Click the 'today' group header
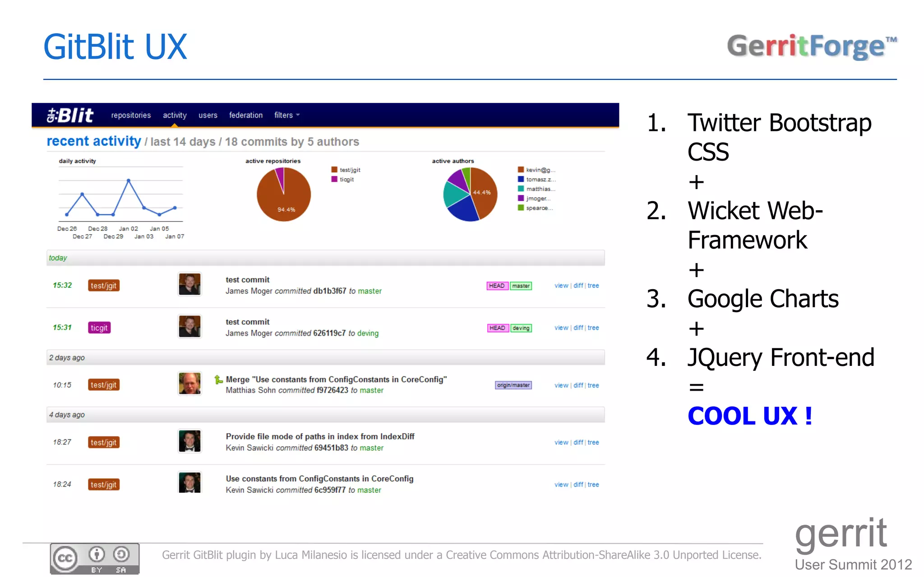 tap(325, 258)
